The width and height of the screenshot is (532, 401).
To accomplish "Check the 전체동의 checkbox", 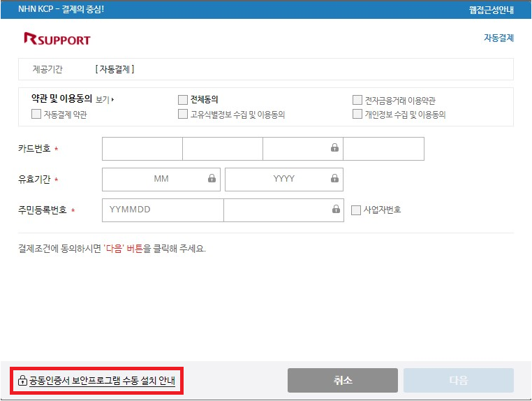I will point(183,100).
